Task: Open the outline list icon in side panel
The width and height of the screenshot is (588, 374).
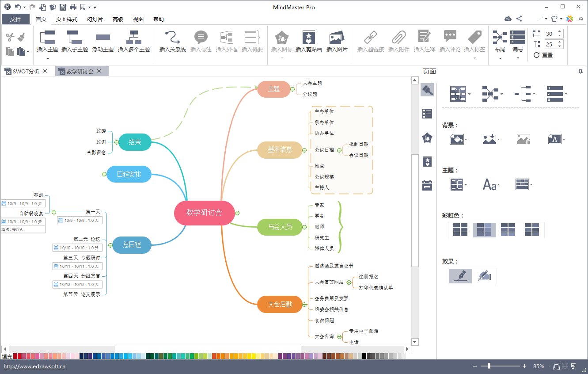Action: 427,114
